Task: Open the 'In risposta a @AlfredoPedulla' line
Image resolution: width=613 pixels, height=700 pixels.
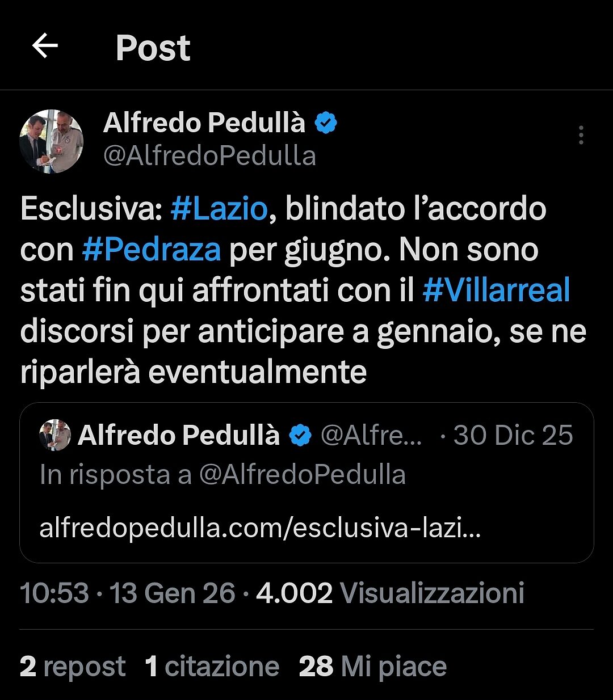Action: pyautogui.click(x=222, y=475)
